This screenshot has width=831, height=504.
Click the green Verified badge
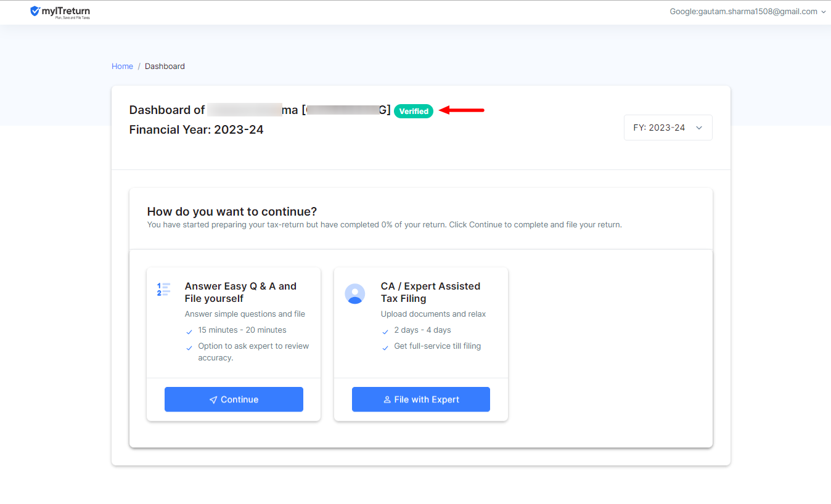click(414, 111)
